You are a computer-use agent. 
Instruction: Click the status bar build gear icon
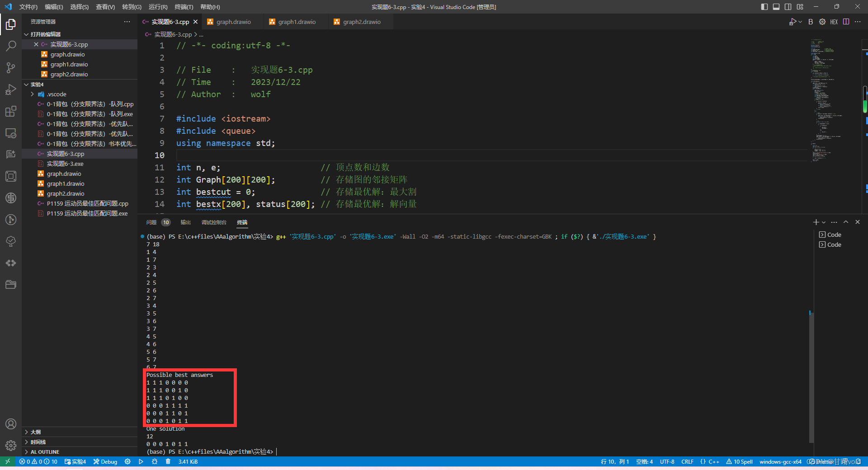coord(127,461)
